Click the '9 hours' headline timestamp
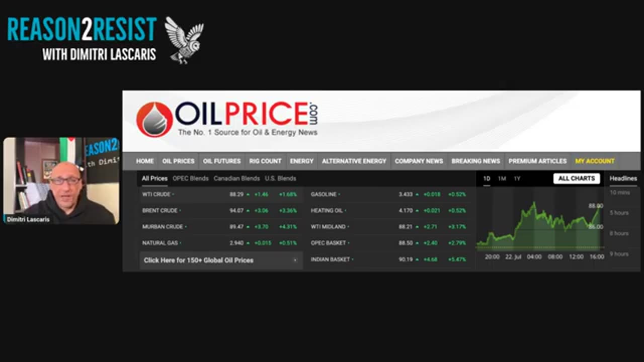This screenshot has height=362, width=644. pos(619,254)
